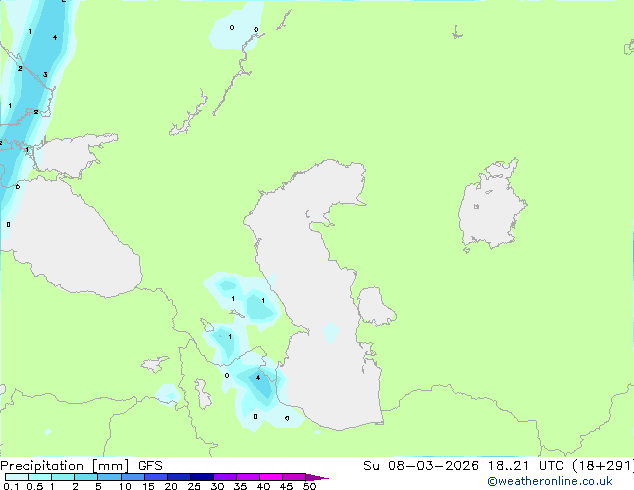
Task: Click the over-50 arrow tip of the legend
Action: click(317, 477)
